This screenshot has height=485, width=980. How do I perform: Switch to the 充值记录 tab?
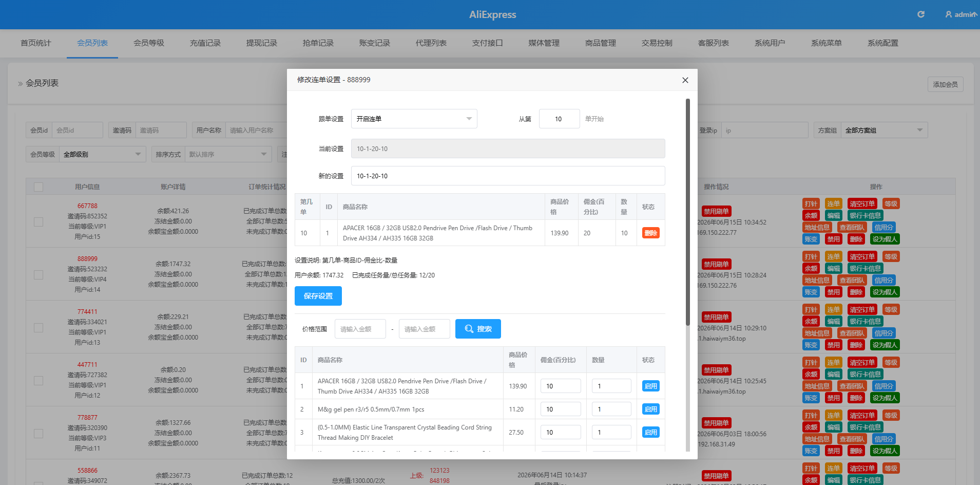205,43
